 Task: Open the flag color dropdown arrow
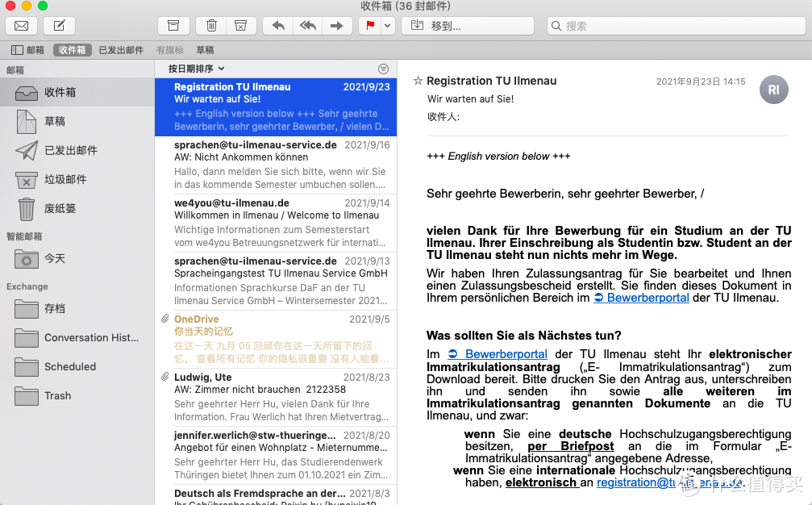[388, 25]
